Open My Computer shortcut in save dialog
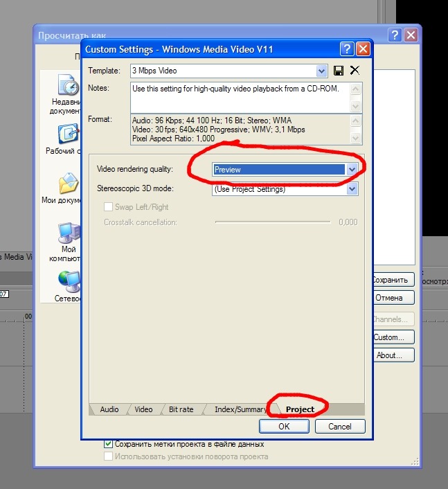 (x=66, y=242)
